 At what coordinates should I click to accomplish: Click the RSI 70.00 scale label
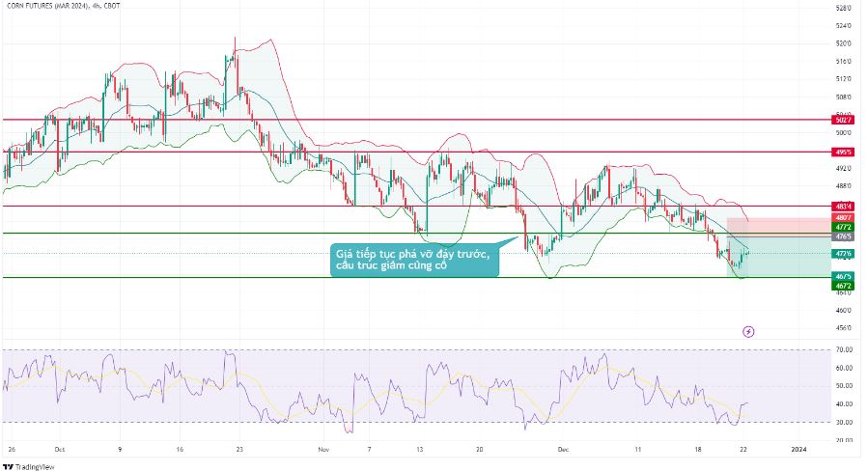click(846, 349)
